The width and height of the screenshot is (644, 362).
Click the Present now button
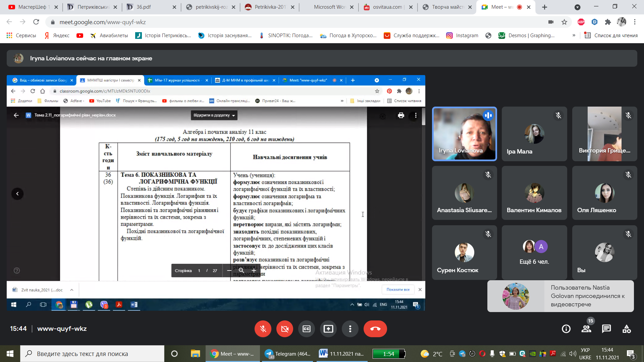328,329
